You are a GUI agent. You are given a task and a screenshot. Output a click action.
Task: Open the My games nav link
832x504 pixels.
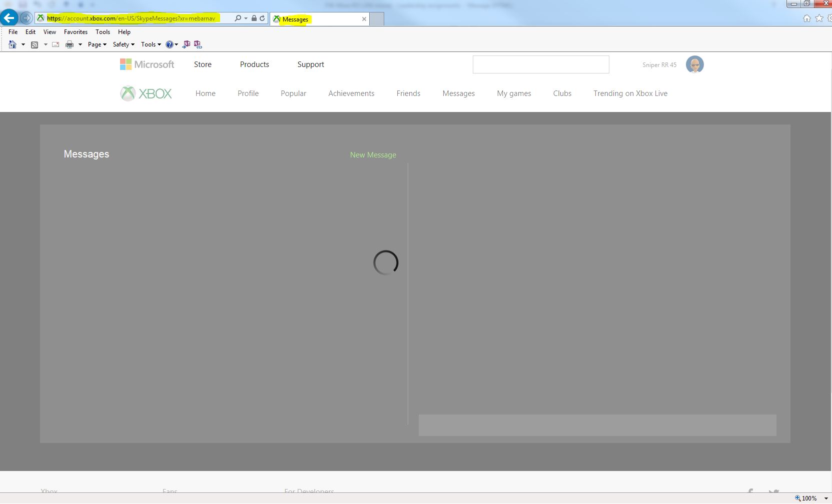(x=514, y=93)
